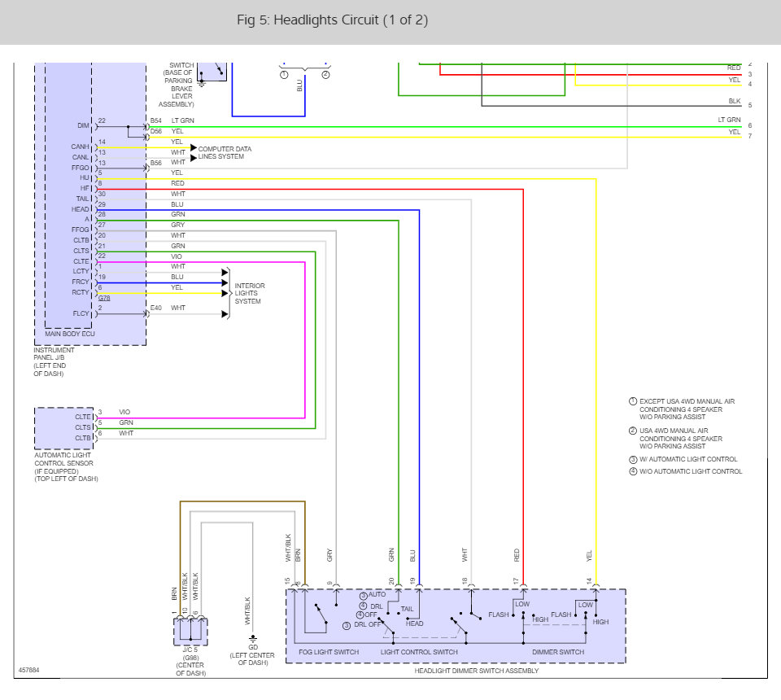Select diagram number 457884

point(29,670)
